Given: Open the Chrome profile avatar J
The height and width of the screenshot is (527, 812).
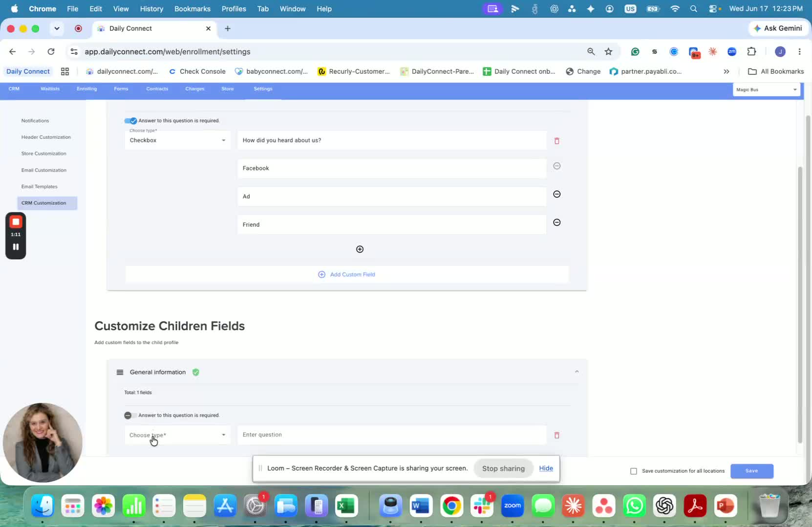Looking at the screenshot, I should click(x=780, y=51).
